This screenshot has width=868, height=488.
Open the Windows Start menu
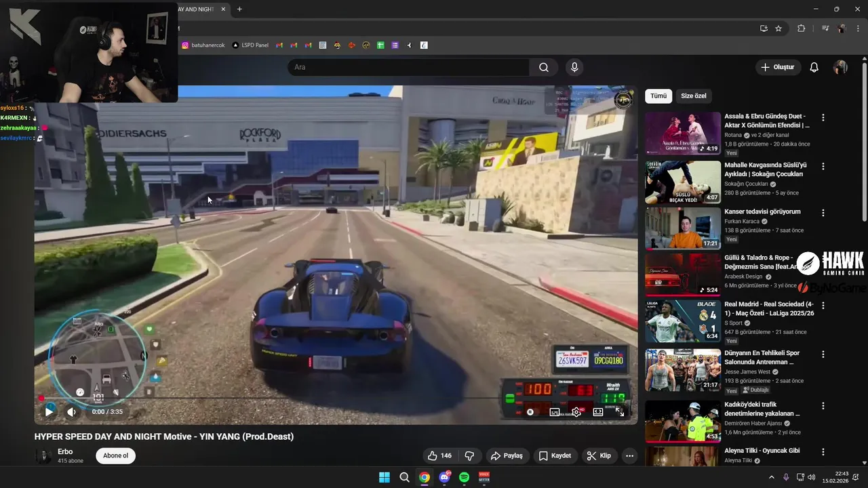384,477
